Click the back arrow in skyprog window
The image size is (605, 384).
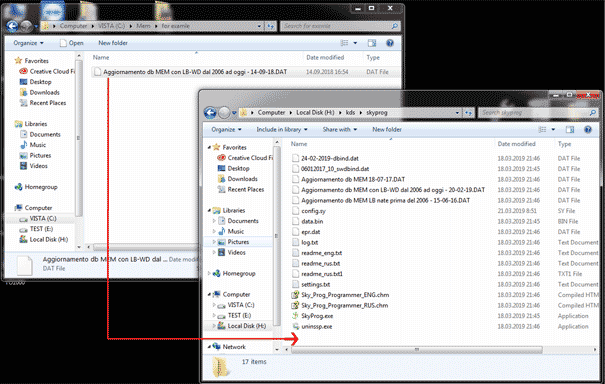(x=210, y=113)
